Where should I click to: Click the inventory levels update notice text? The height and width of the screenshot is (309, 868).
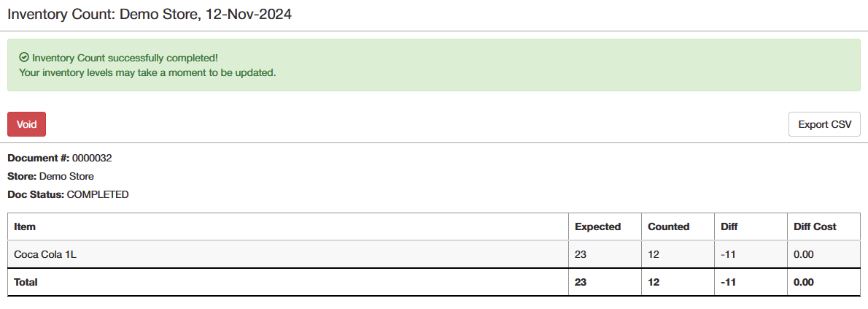(147, 72)
